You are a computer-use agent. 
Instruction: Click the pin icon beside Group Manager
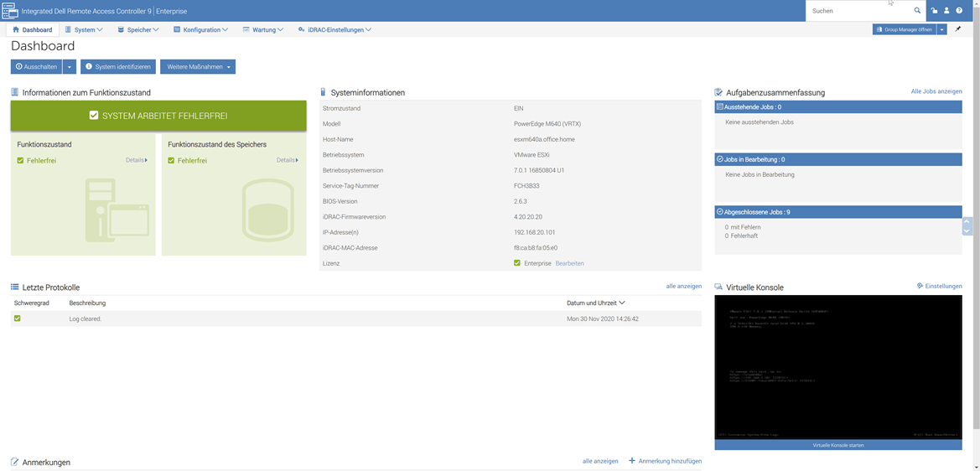coord(958,29)
